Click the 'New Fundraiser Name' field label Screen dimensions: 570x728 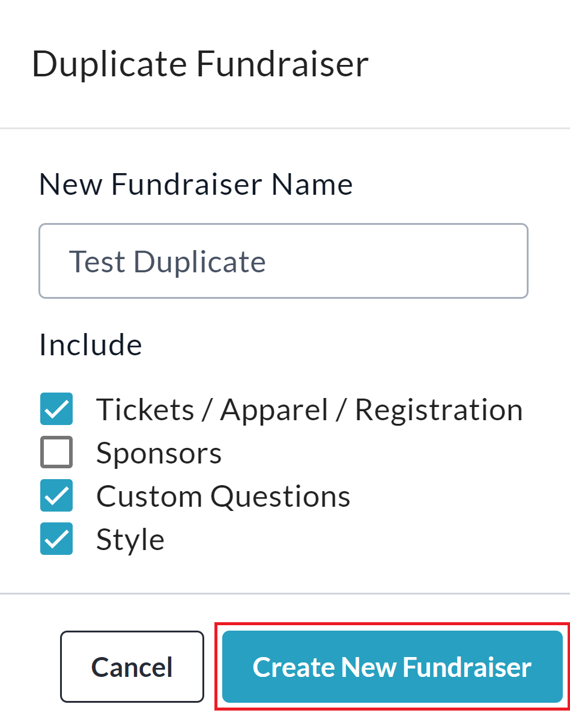click(195, 185)
